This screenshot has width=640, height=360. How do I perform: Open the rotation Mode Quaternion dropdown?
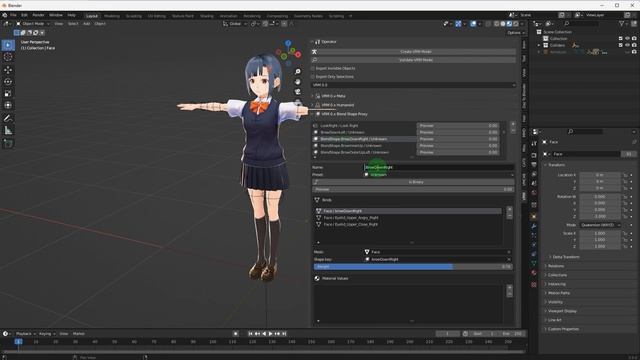click(x=600, y=225)
